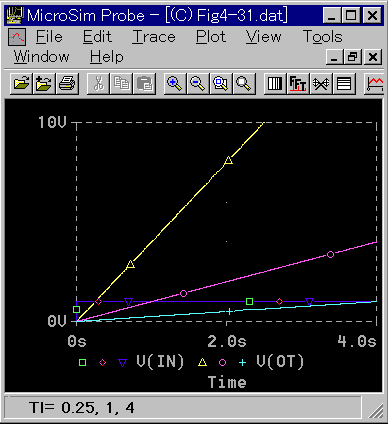Click the Print icon
The image size is (388, 425).
tap(67, 84)
